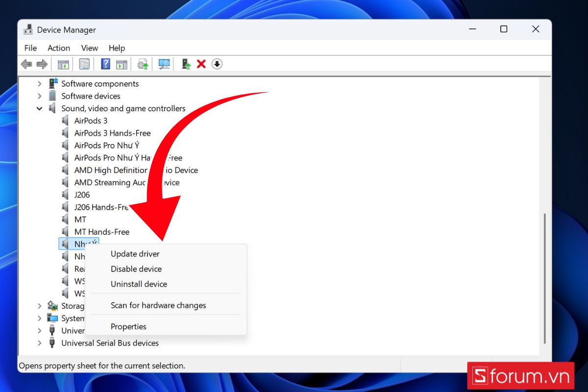Open the View menu
The height and width of the screenshot is (392, 588).
point(90,48)
